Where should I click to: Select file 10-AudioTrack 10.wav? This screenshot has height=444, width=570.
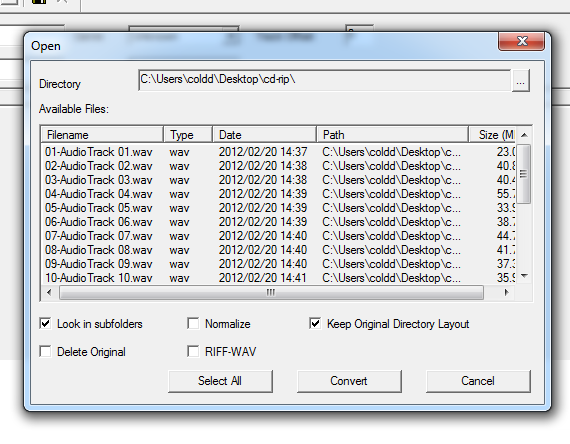pos(99,278)
